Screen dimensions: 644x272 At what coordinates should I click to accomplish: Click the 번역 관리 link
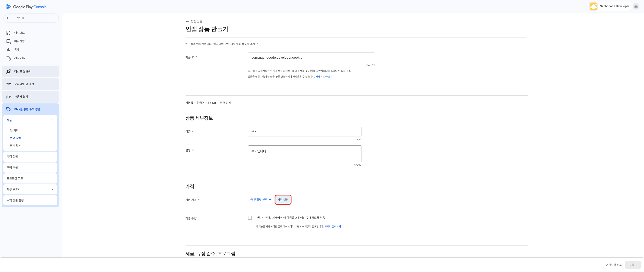pyautogui.click(x=225, y=103)
